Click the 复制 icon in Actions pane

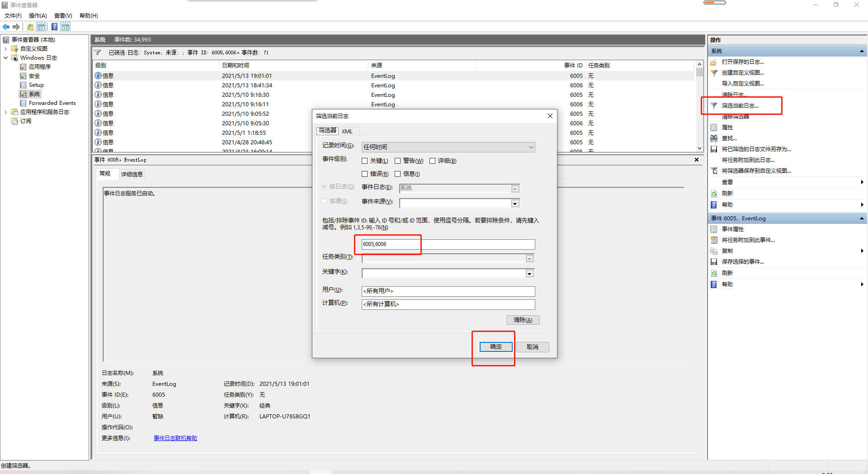[714, 251]
